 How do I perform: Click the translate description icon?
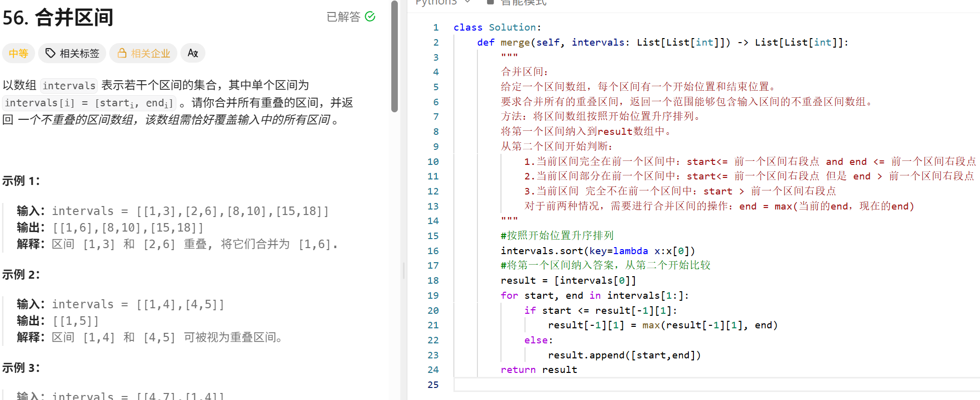[193, 53]
